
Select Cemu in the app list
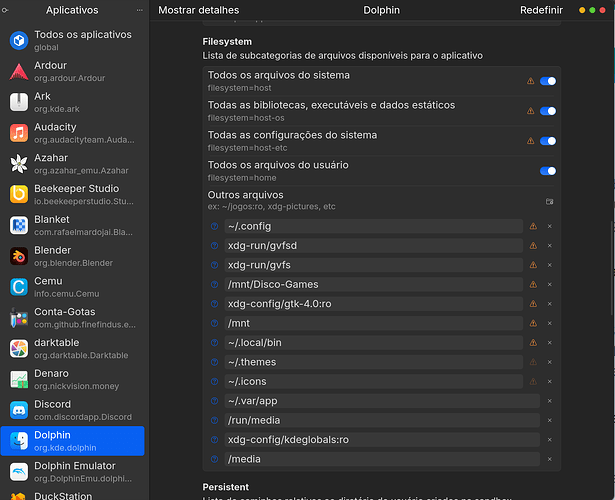coord(73,287)
